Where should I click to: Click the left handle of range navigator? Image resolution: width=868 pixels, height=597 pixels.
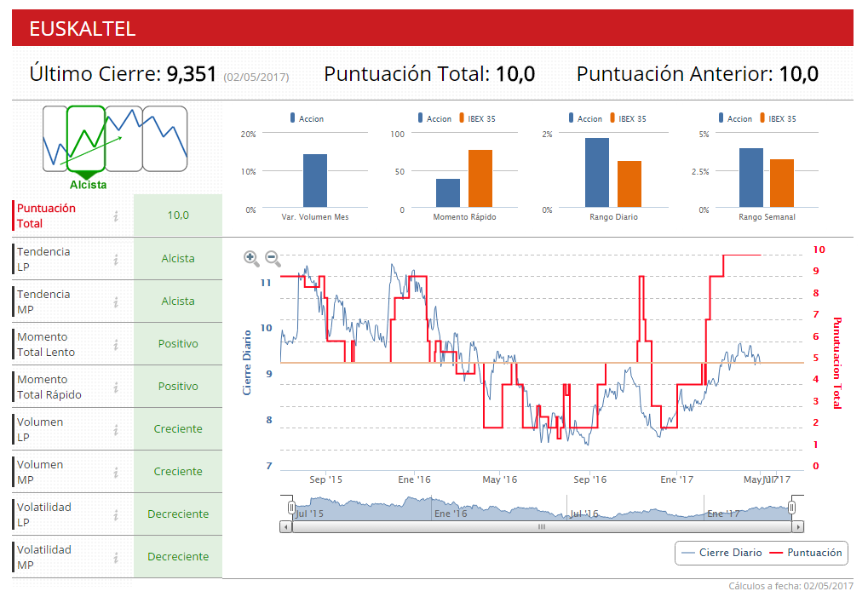[291, 508]
